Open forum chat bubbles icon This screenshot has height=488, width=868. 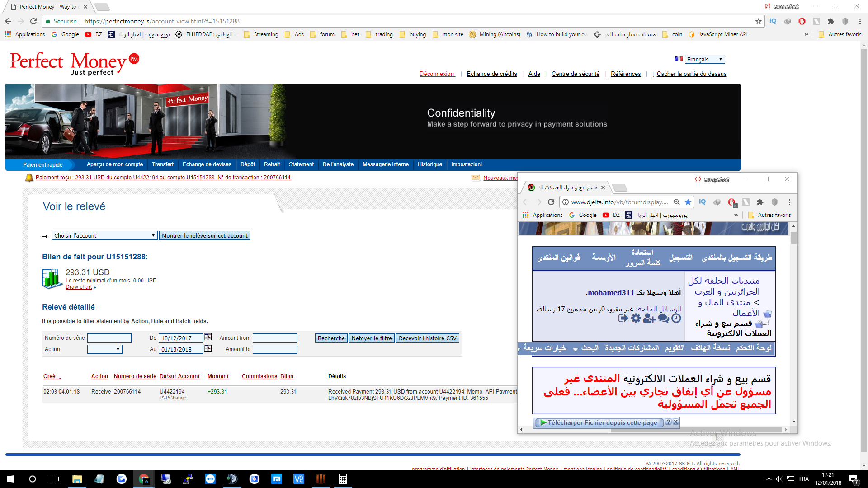pos(664,319)
